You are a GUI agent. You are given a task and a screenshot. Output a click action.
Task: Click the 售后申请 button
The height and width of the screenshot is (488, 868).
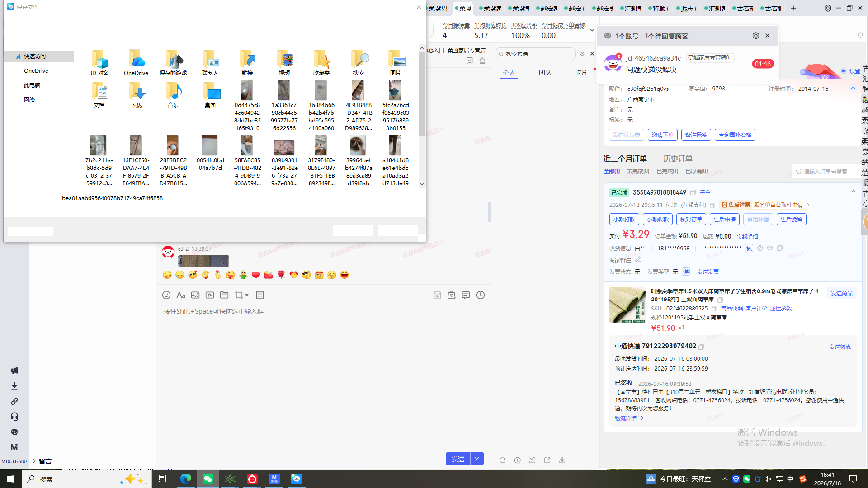point(725,219)
